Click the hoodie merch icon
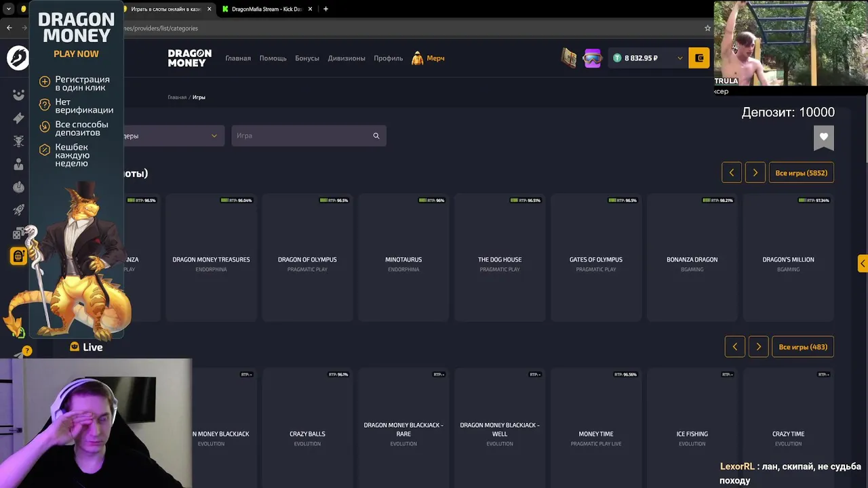This screenshot has width=868, height=488. tap(418, 58)
